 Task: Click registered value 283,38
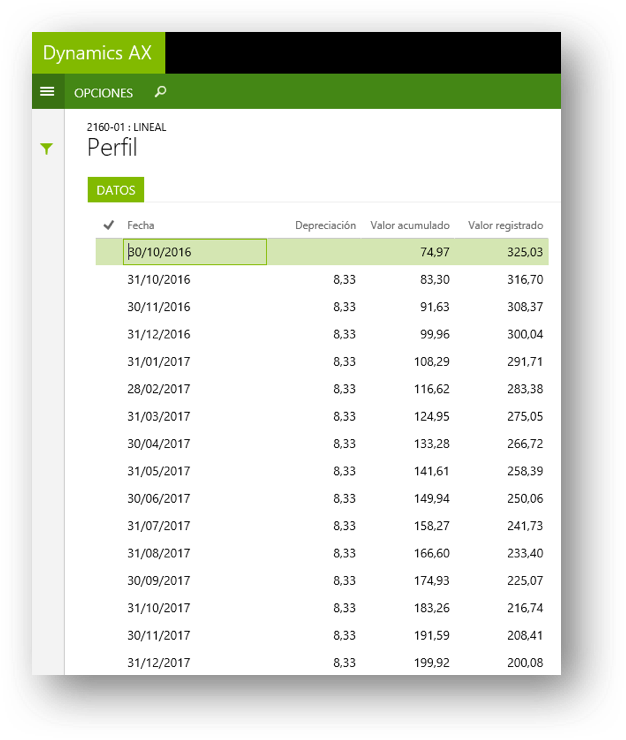click(x=525, y=389)
